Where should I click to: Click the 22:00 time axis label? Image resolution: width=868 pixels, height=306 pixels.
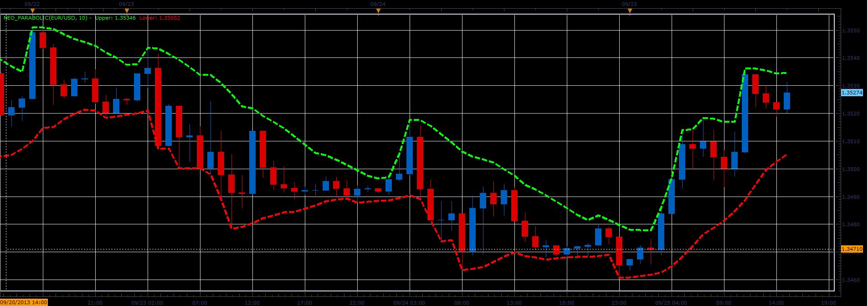coord(357,303)
